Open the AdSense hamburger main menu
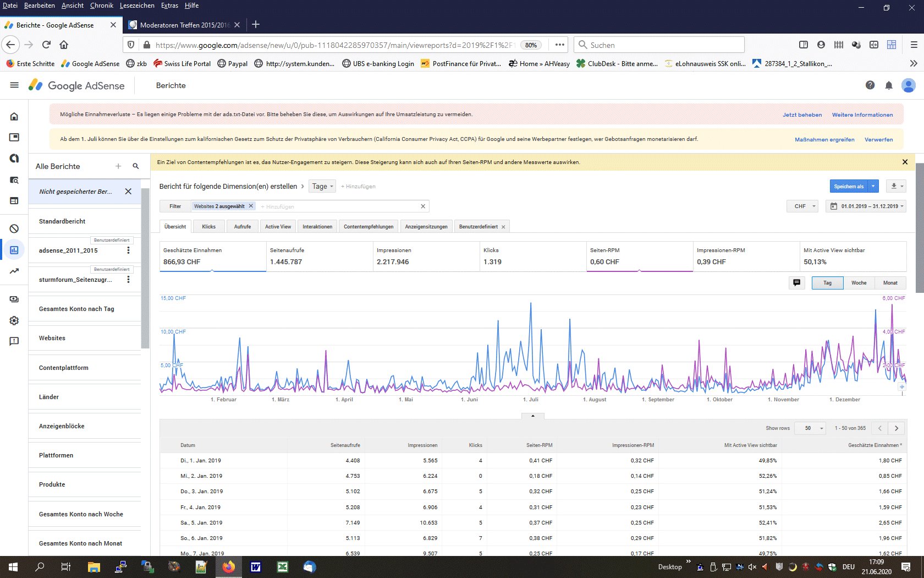924x578 pixels. pyautogui.click(x=14, y=85)
